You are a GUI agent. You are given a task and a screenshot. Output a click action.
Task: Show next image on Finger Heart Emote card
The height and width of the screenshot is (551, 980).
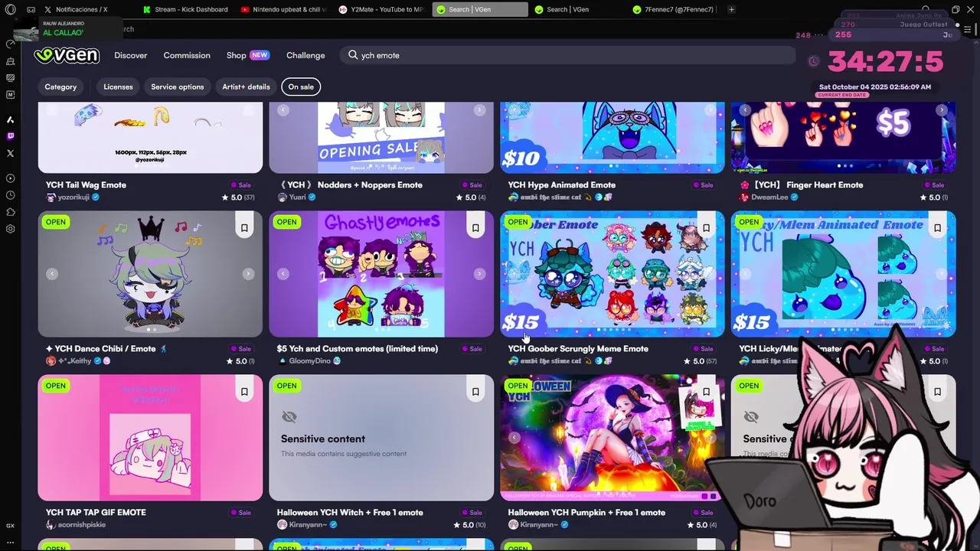point(942,110)
